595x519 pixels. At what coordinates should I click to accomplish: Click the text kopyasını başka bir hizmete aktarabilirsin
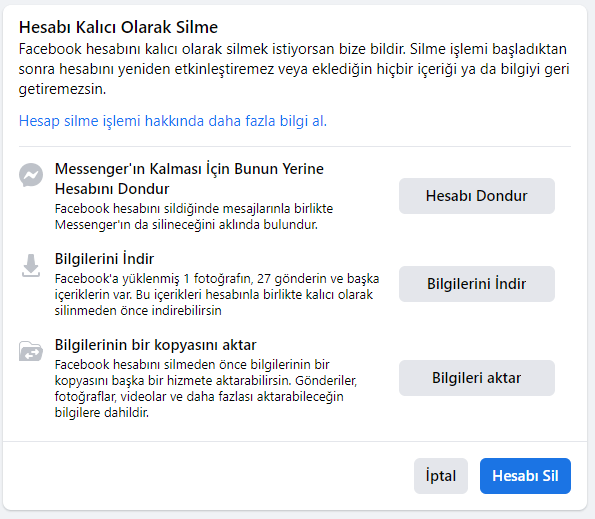173,380
